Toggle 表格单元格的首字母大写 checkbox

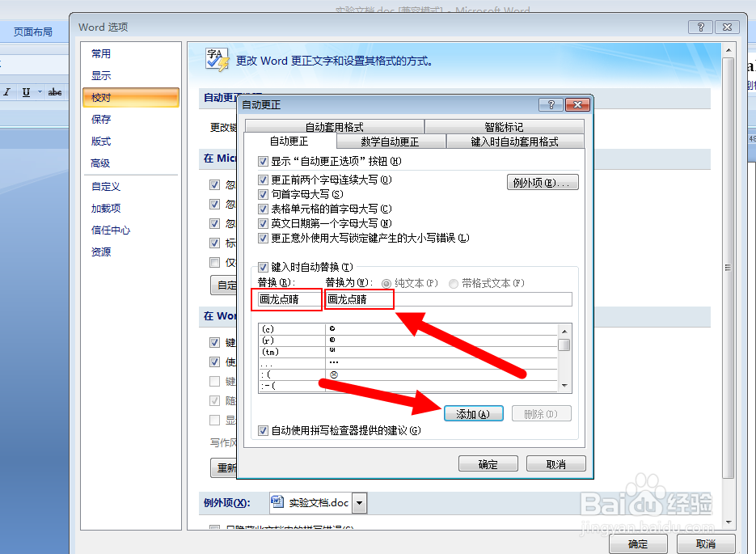tap(263, 209)
